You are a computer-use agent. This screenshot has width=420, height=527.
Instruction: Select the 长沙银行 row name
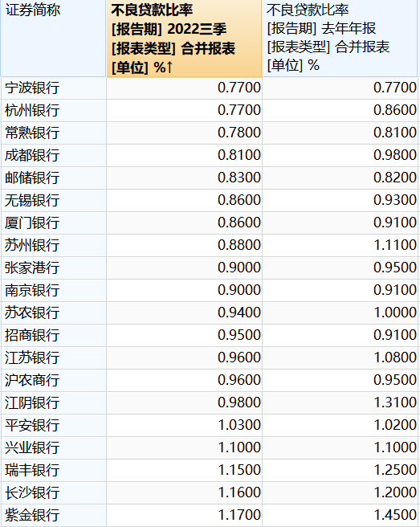point(32,493)
